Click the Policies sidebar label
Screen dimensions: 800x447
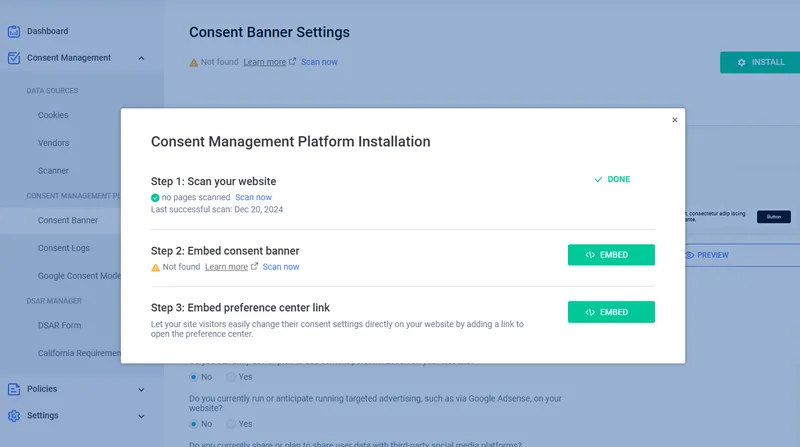42,389
